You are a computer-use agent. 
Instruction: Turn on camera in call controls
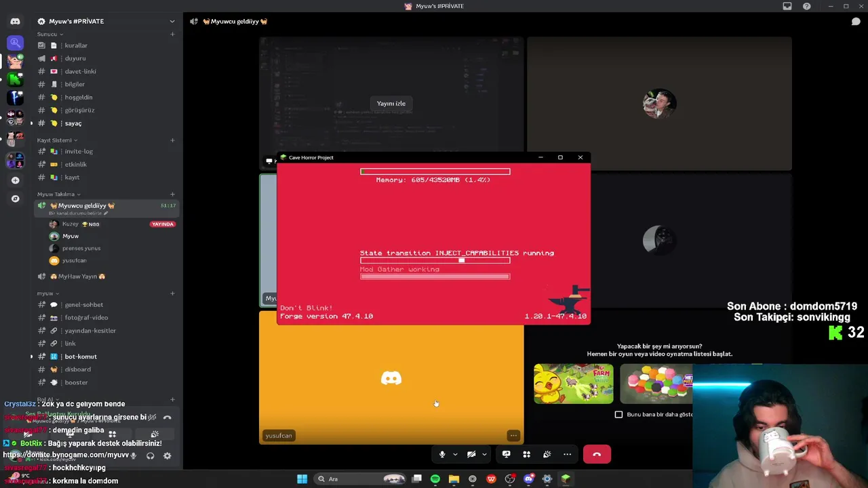(471, 454)
